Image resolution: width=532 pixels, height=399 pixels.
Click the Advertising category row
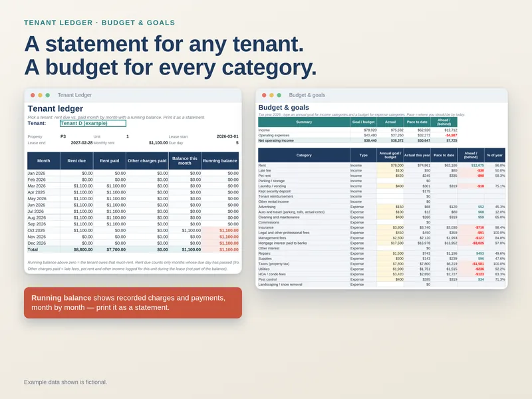(382, 207)
